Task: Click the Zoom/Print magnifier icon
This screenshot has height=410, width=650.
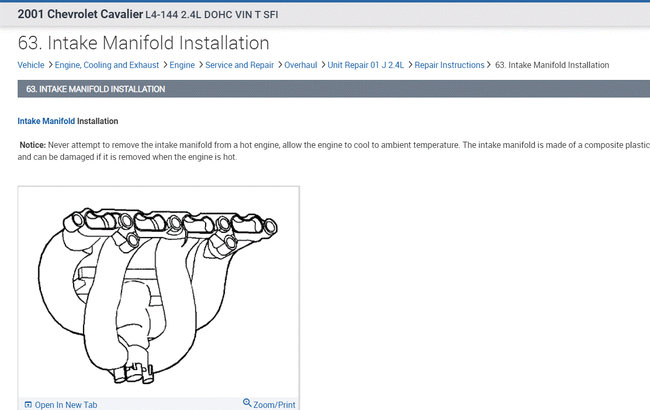Action: [247, 403]
